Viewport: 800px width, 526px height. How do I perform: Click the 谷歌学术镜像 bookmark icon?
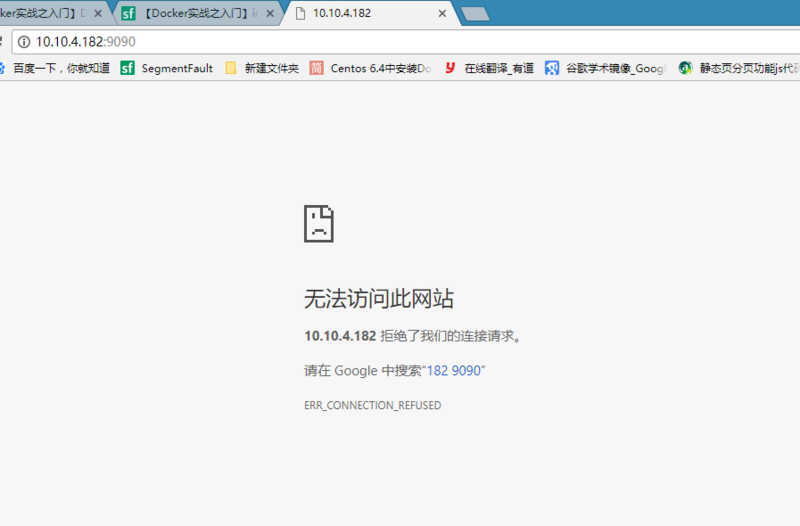click(552, 68)
